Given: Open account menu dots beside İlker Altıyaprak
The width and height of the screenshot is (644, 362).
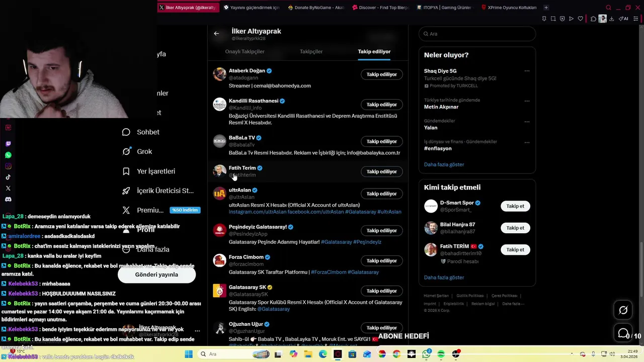Looking at the screenshot, I should [197, 331].
